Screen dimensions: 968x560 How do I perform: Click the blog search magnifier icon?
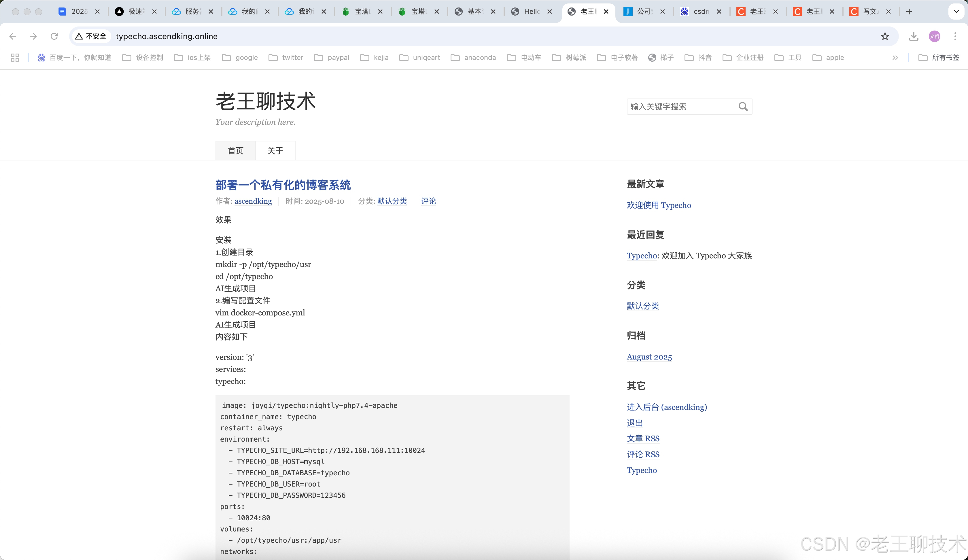743,106
